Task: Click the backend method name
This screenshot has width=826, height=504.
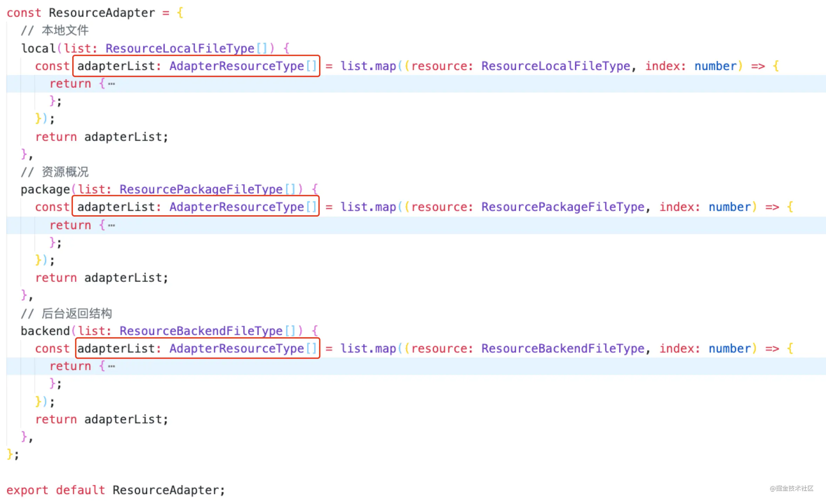Action: tap(45, 331)
